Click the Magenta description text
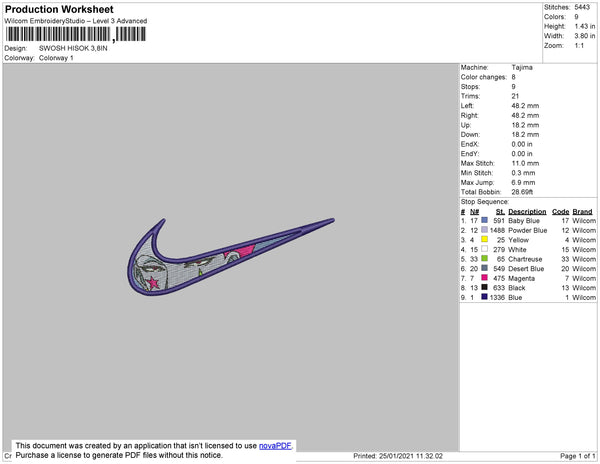The image size is (600, 464). 521,278
